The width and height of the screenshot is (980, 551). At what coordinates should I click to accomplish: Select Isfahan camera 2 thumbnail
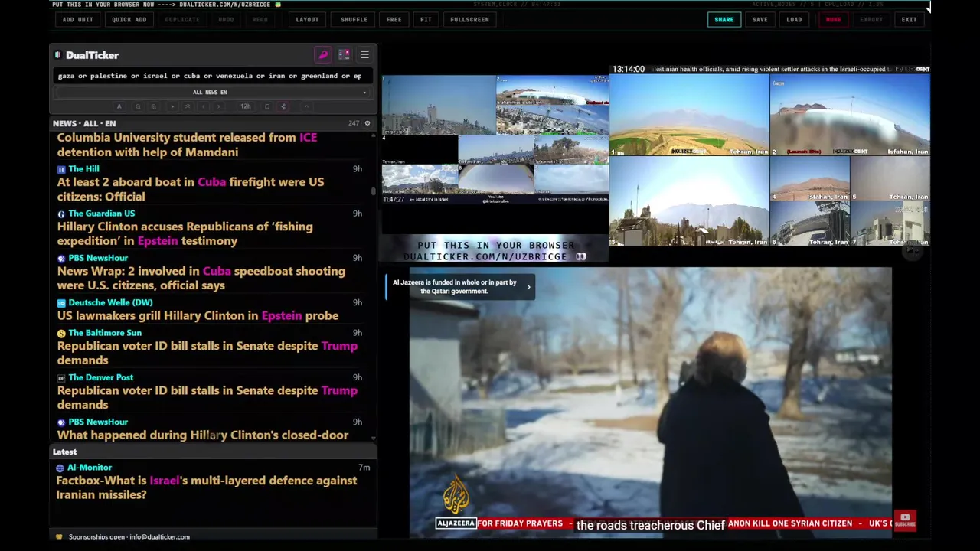pyautogui.click(x=850, y=115)
